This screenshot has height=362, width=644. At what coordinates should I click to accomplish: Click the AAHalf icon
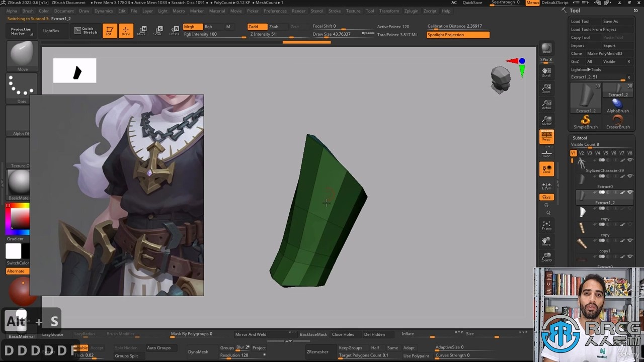[x=546, y=121]
